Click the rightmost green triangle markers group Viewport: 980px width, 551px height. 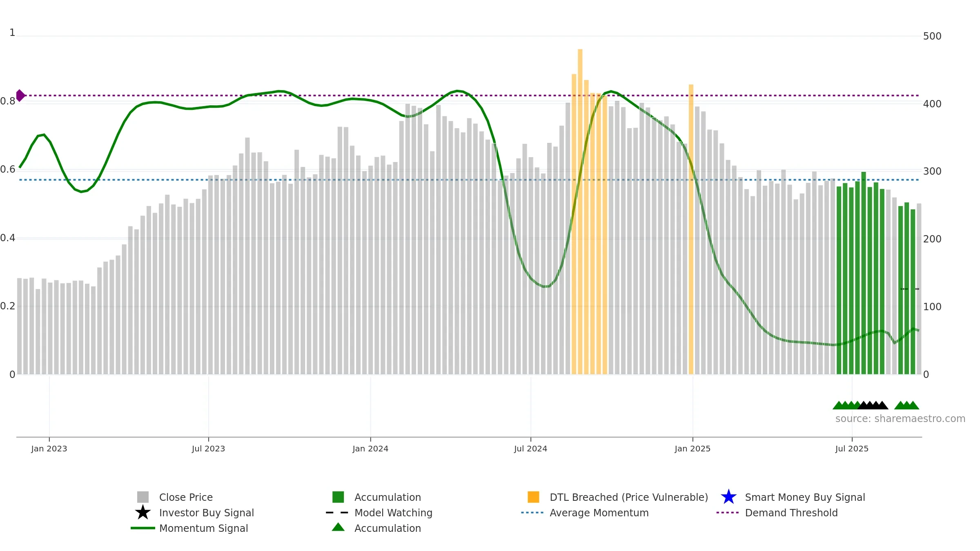pyautogui.click(x=906, y=405)
